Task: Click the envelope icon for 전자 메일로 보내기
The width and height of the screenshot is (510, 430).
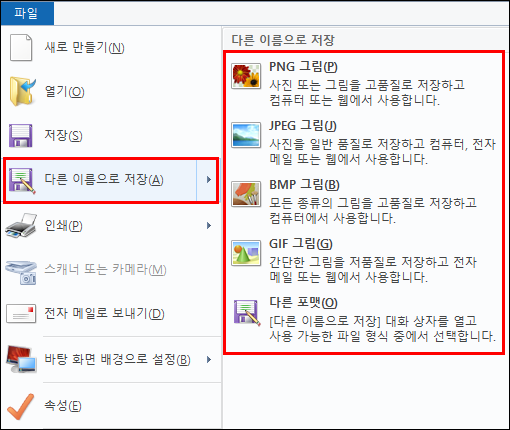Action: click(x=21, y=313)
